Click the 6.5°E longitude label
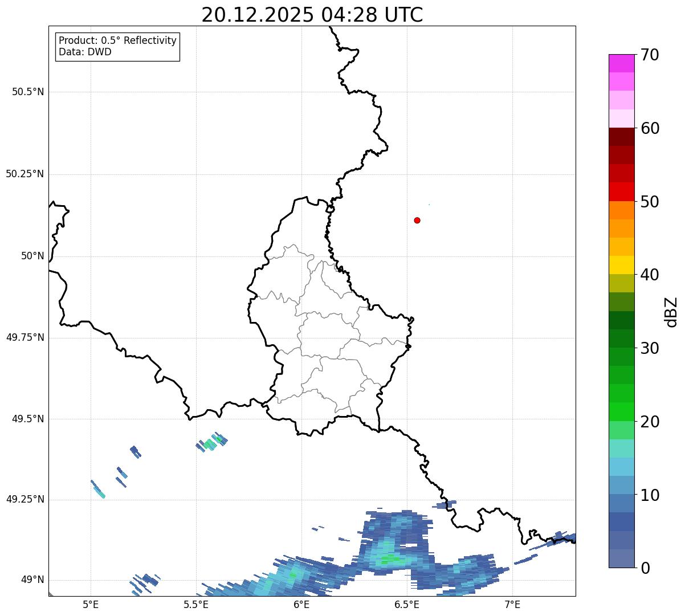The height and width of the screenshot is (616, 685). (407, 605)
